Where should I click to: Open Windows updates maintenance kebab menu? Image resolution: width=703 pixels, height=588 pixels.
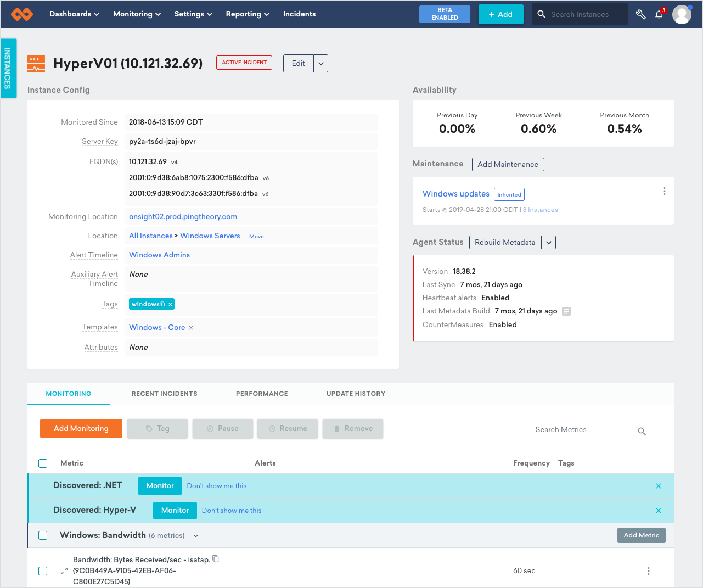[664, 191]
